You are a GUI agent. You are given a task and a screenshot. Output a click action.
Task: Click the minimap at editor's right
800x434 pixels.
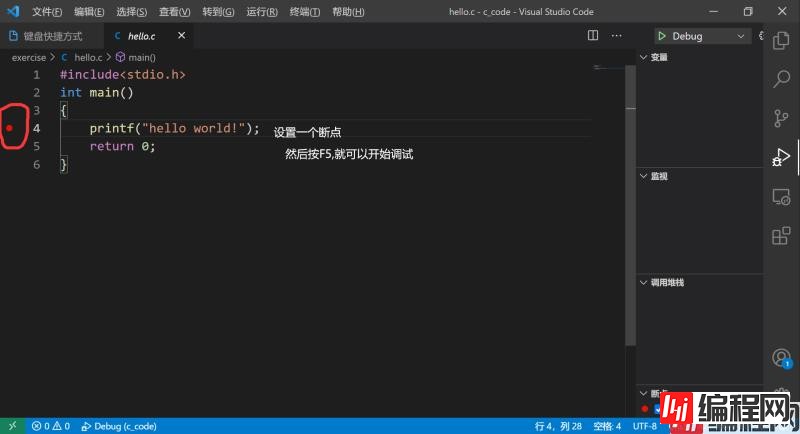(609, 68)
